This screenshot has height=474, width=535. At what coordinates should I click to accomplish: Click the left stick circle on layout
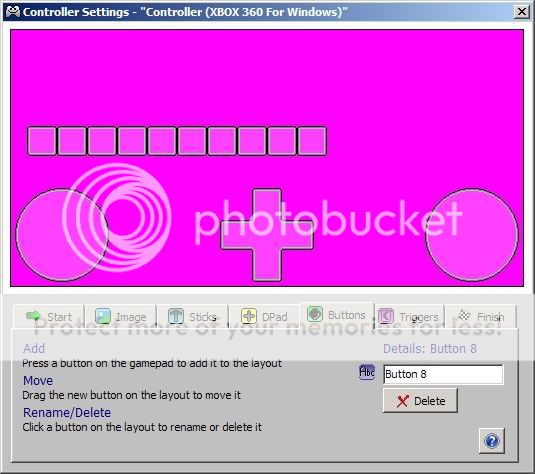62,235
